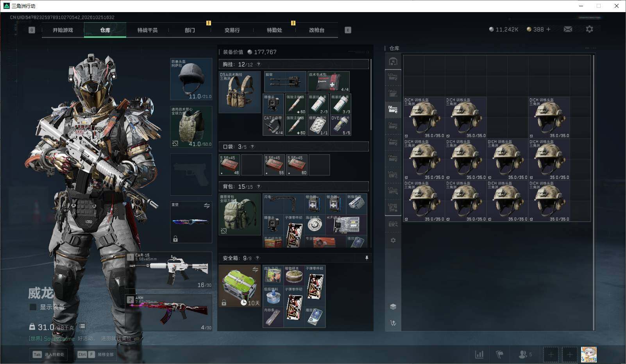Click the warehouse grid scrollbar
This screenshot has height=364, width=626.
pyautogui.click(x=594, y=193)
